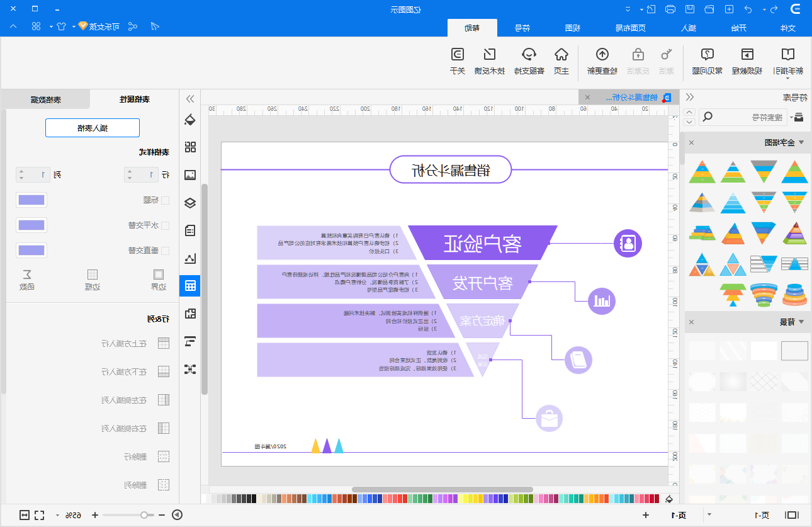Image resolution: width=812 pixels, height=527 pixels.
Task: Open 技术反馈 technical feedback
Action: pos(490,61)
